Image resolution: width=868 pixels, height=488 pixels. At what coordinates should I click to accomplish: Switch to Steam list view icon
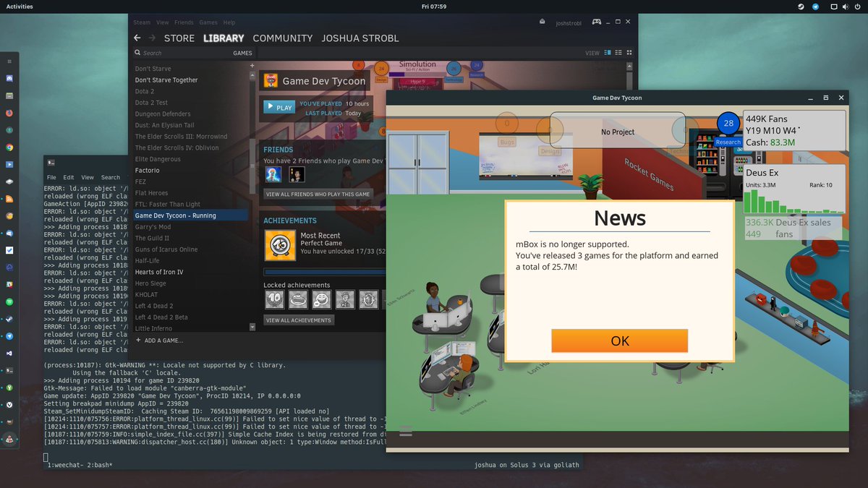point(618,53)
